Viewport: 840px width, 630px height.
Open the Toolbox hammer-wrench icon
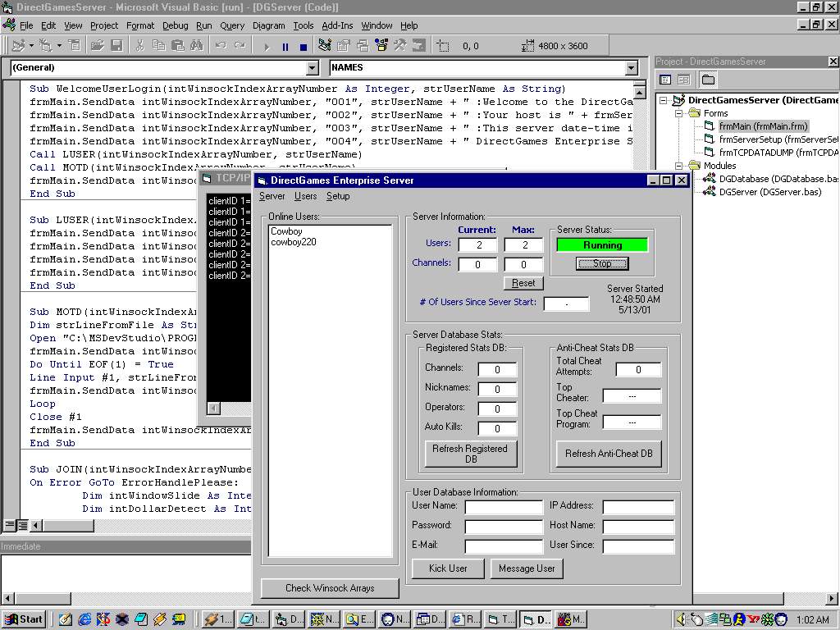[x=400, y=46]
